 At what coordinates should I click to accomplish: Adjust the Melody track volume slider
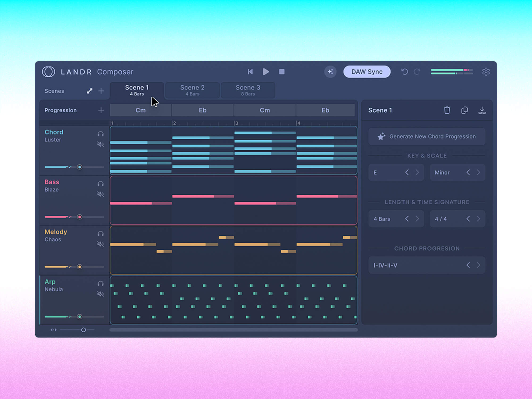point(79,267)
